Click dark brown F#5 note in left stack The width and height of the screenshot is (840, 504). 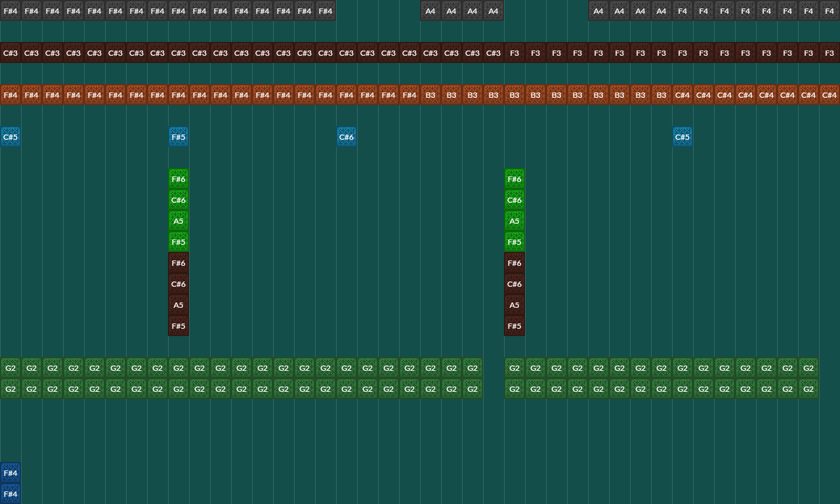178,326
